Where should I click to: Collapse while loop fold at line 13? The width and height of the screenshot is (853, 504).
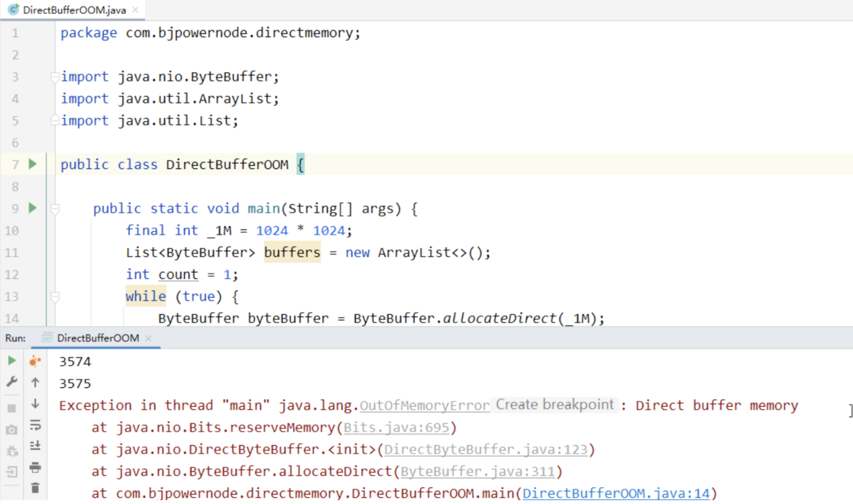coord(54,297)
